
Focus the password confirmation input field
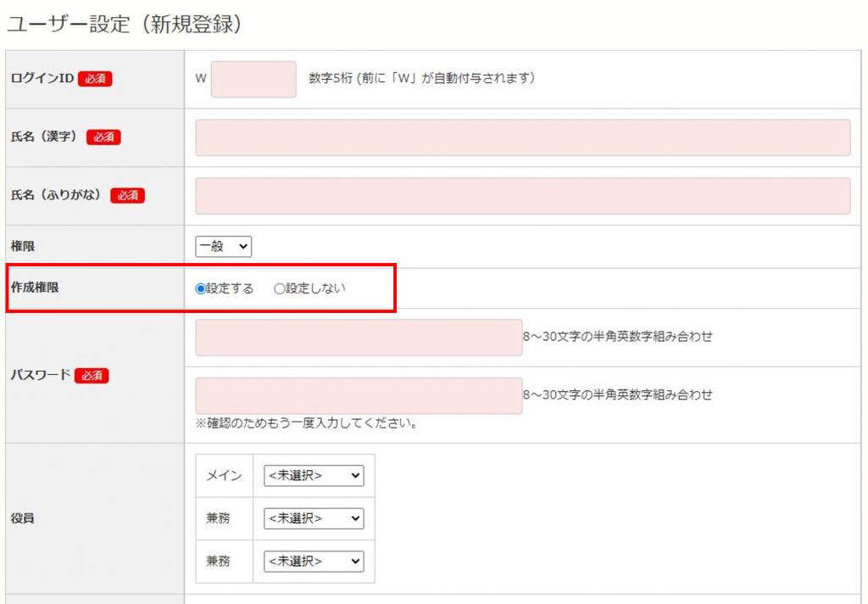[x=359, y=395]
